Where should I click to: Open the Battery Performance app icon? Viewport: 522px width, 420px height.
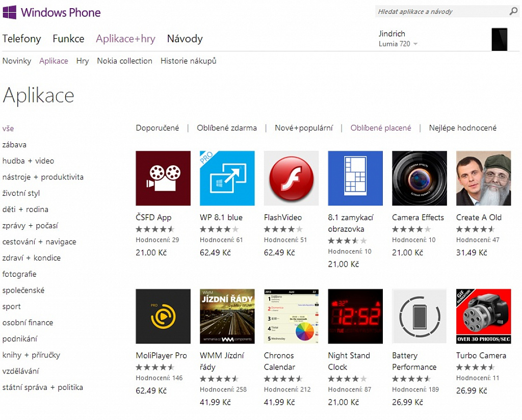[420, 316]
